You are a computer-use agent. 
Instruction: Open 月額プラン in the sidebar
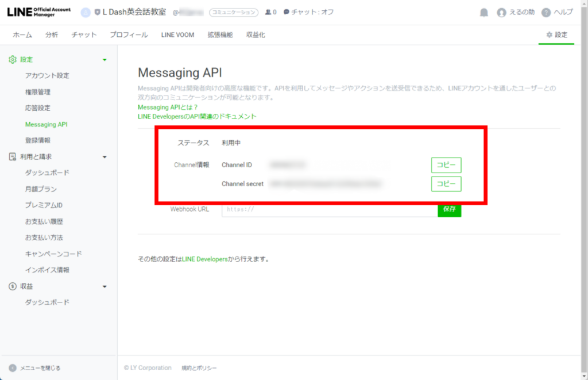41,189
